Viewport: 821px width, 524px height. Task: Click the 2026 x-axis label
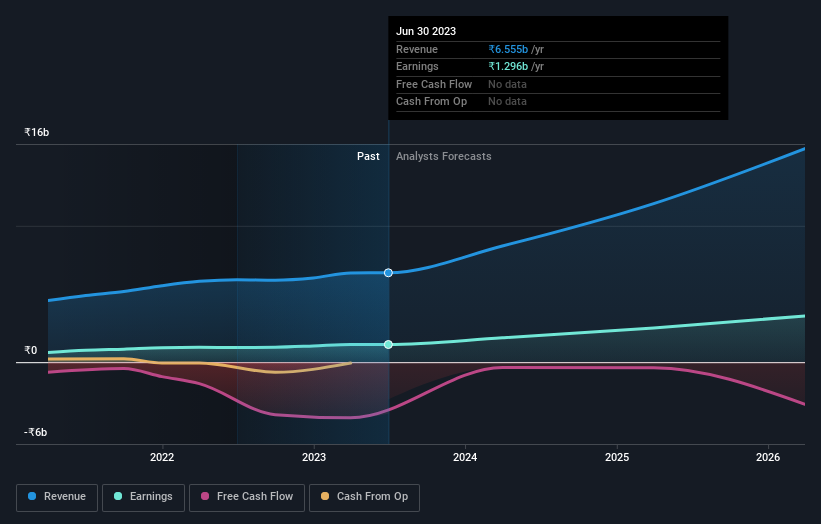pyautogui.click(x=768, y=457)
